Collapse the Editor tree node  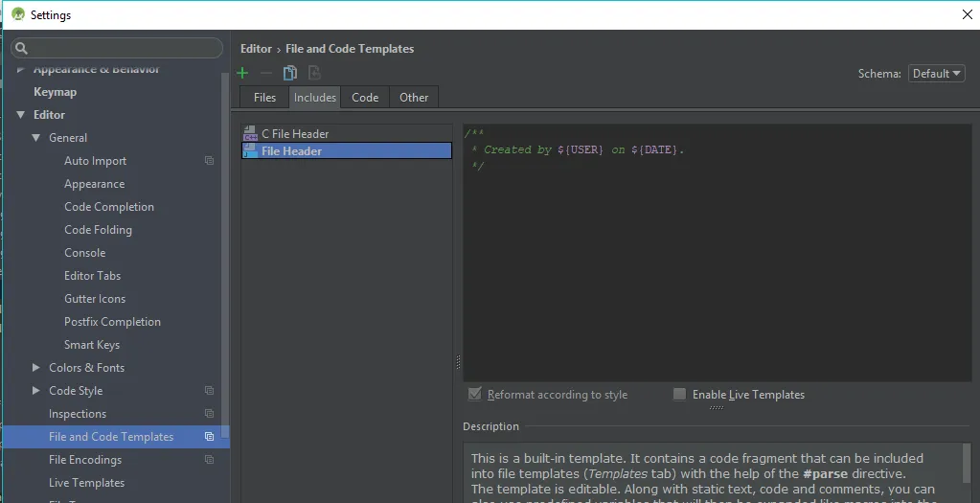(x=21, y=115)
